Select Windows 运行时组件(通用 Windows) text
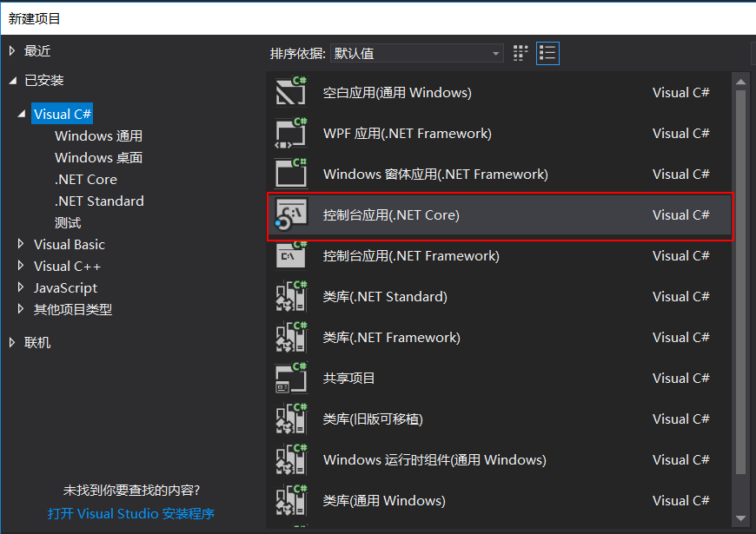The width and height of the screenshot is (756, 534). [x=434, y=460]
